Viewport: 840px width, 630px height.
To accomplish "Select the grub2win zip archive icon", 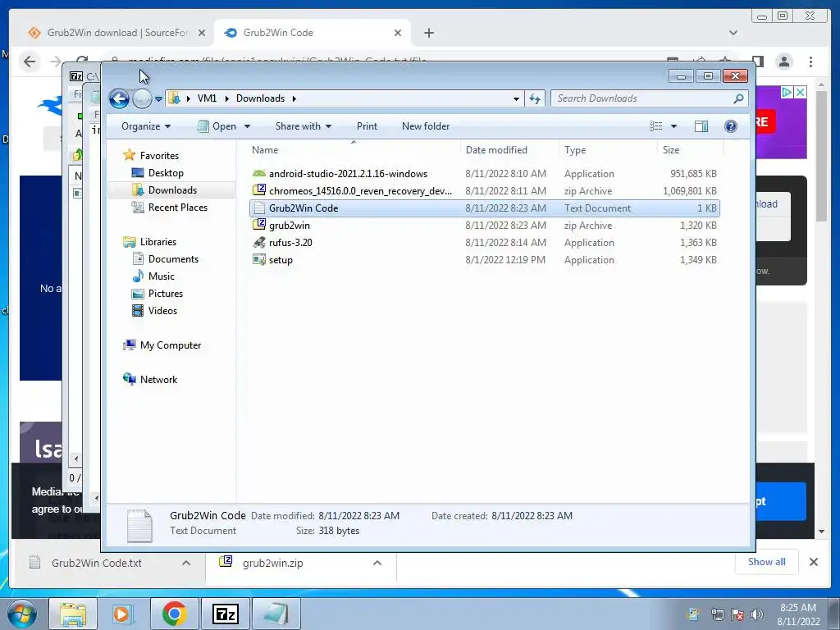I will click(x=259, y=225).
